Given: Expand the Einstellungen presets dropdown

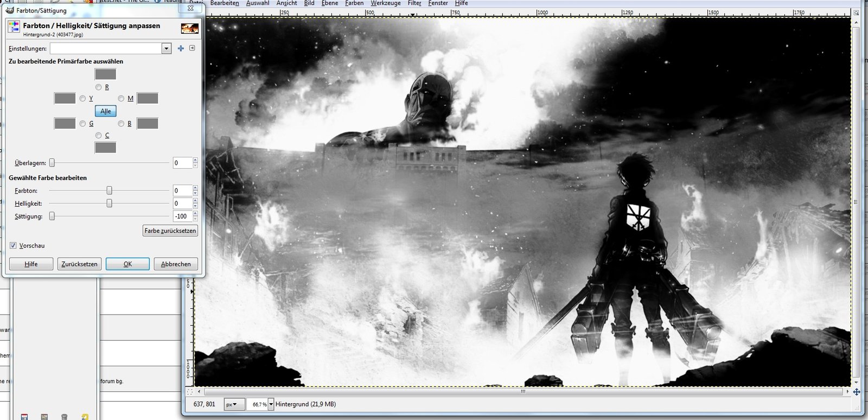Looking at the screenshot, I should click(166, 48).
